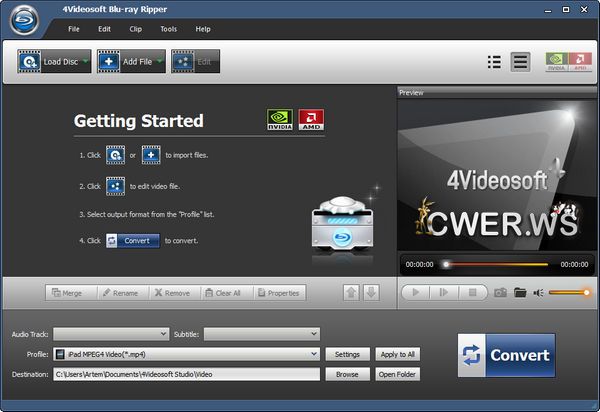The width and height of the screenshot is (600, 412).
Task: Open the snapshot folder icon
Action: 520,293
